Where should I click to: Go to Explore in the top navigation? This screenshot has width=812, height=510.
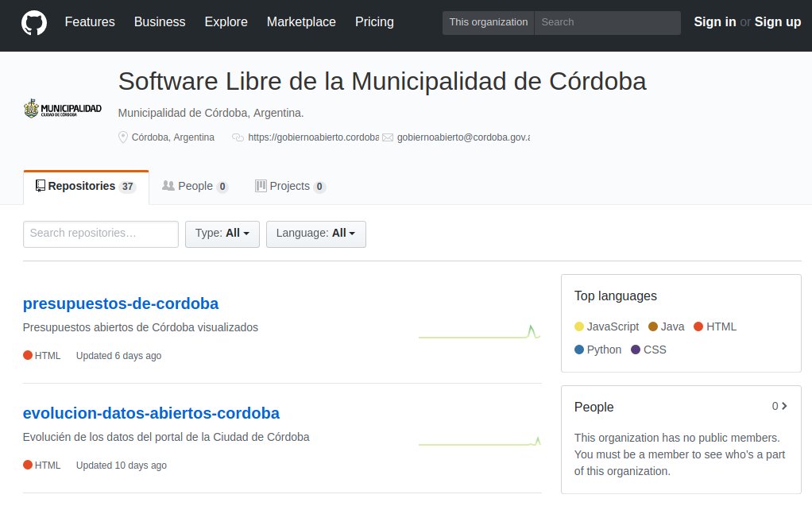point(226,21)
